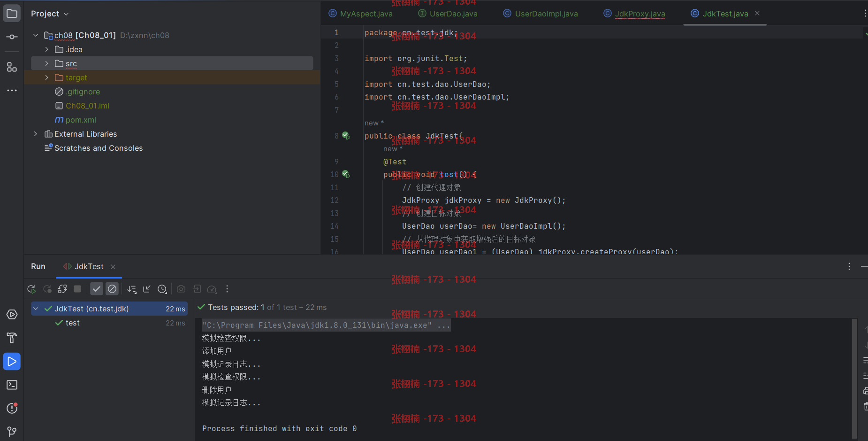Sort test results by duration

point(132,289)
